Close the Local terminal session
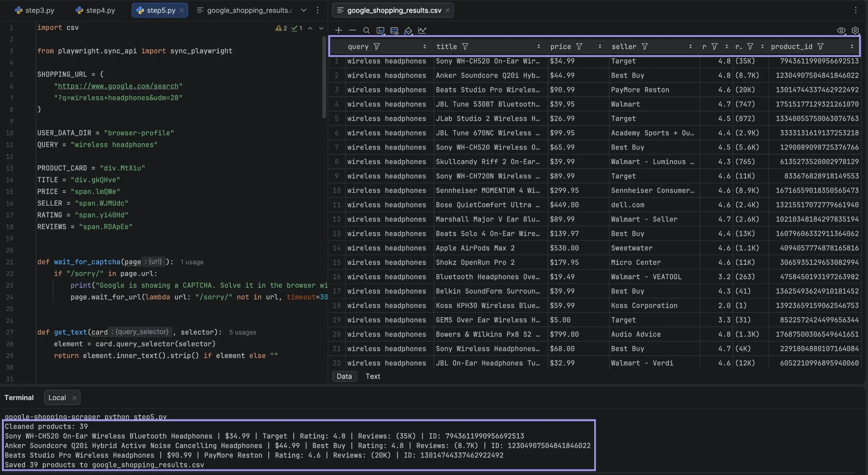868x475 pixels. coord(74,398)
